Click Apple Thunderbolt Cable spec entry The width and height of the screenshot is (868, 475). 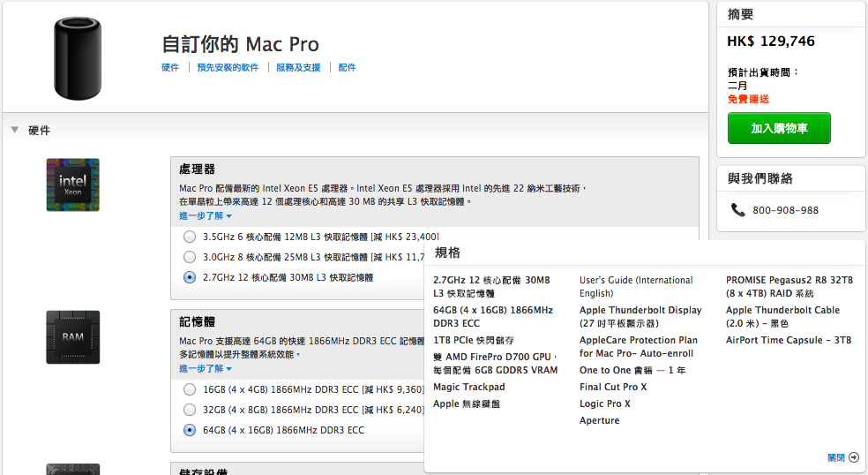[x=782, y=316]
